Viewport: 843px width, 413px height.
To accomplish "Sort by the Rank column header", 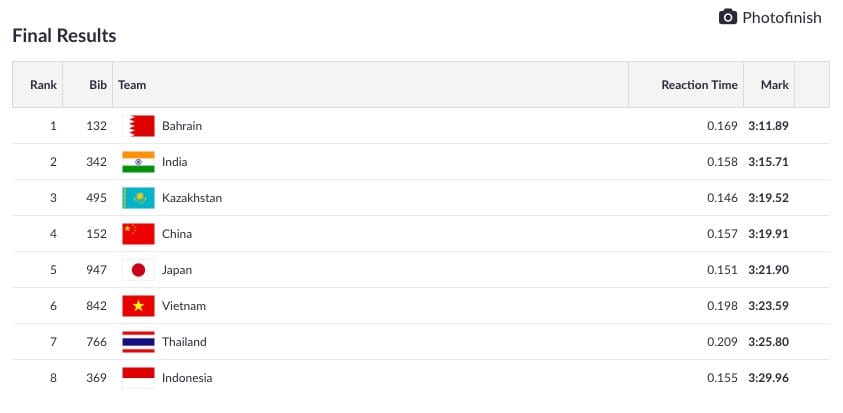I will click(43, 85).
